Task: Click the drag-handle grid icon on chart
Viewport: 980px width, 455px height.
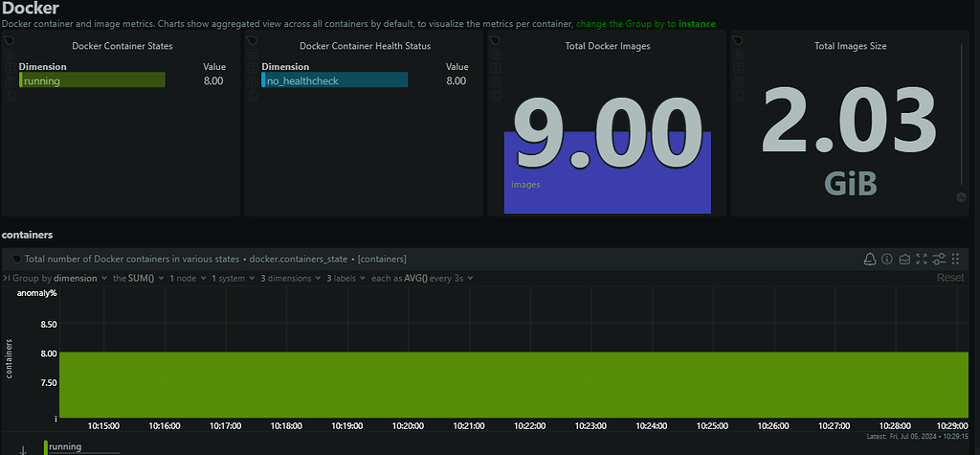Action: click(x=955, y=259)
